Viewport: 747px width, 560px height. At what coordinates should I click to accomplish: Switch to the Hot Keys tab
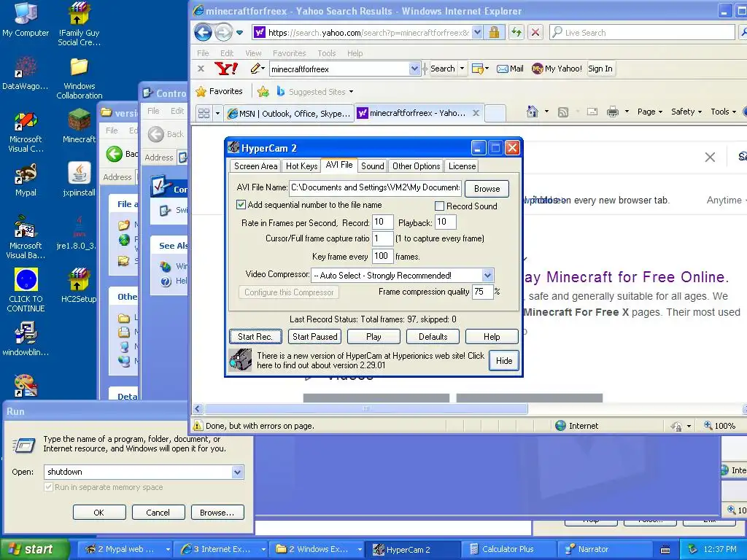(x=301, y=166)
